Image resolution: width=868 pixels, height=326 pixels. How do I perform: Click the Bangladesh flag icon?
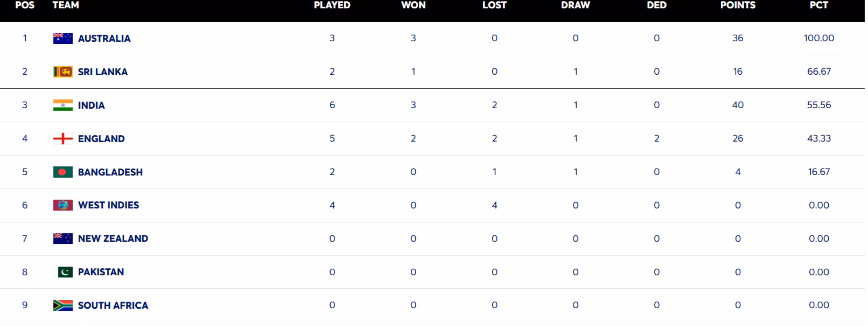pos(63,172)
